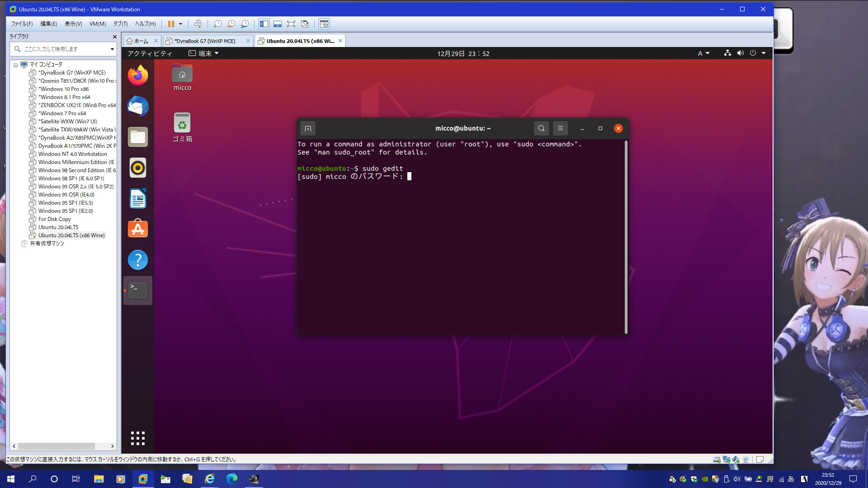The image size is (868, 488).
Task: Select Windows NT 4.0 Workstation in library
Action: (72, 154)
